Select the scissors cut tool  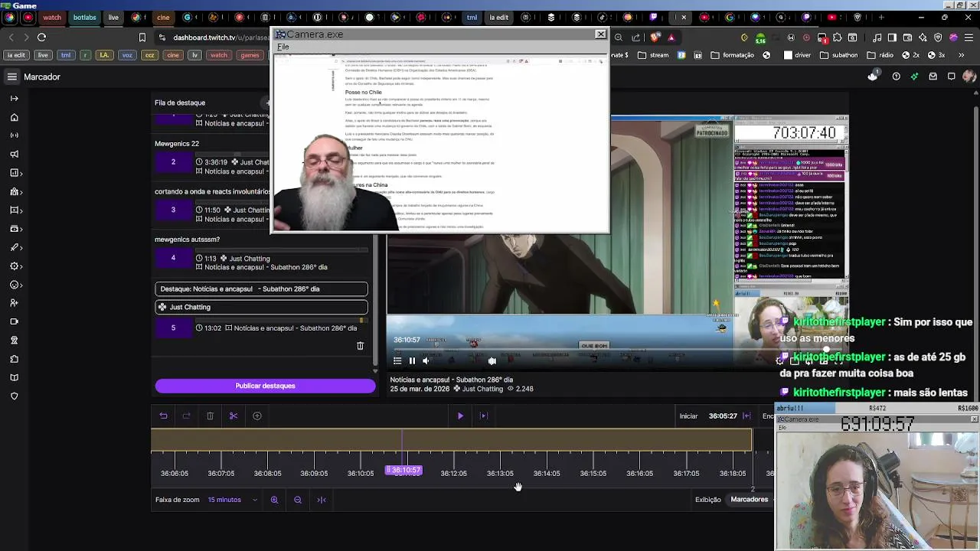pos(234,416)
